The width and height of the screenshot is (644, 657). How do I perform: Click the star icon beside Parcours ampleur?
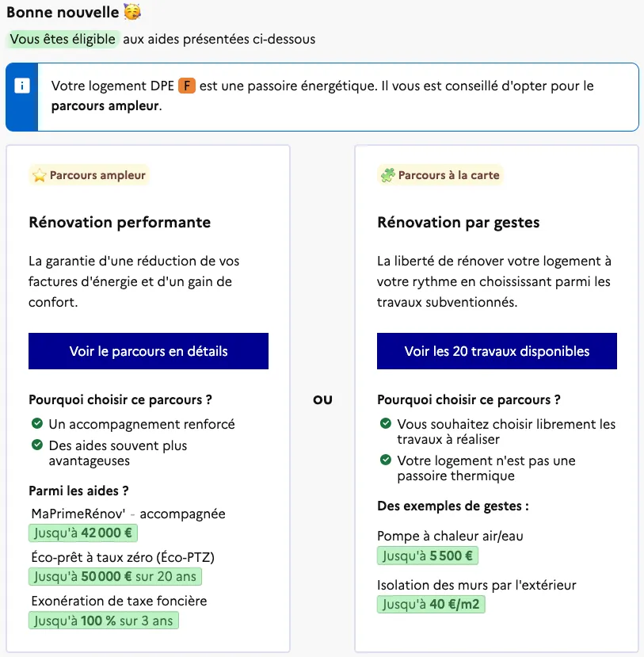coord(39,175)
